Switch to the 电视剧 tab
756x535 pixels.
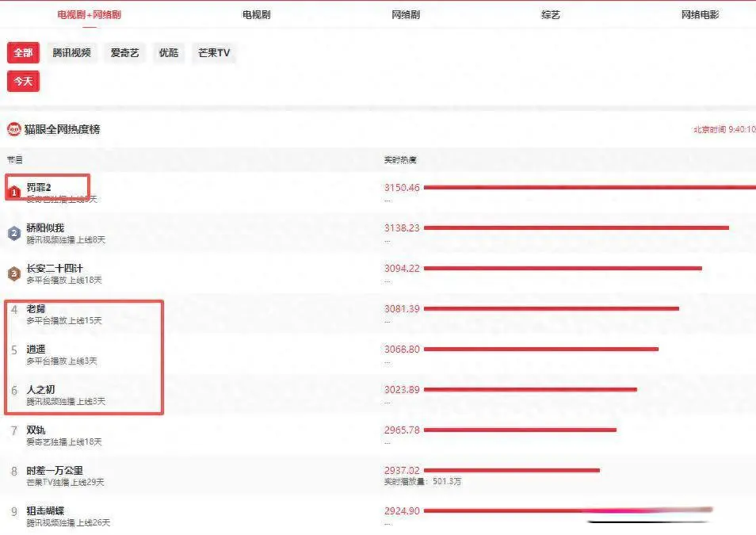click(257, 14)
